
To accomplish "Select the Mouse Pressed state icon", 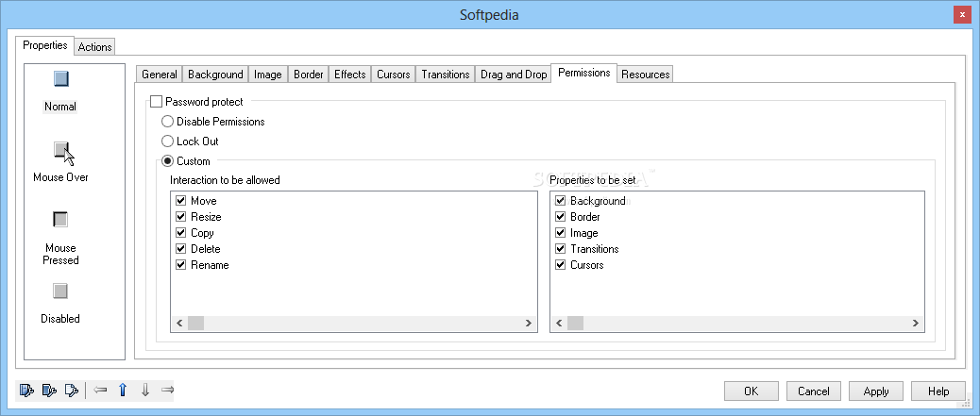I will 60,219.
